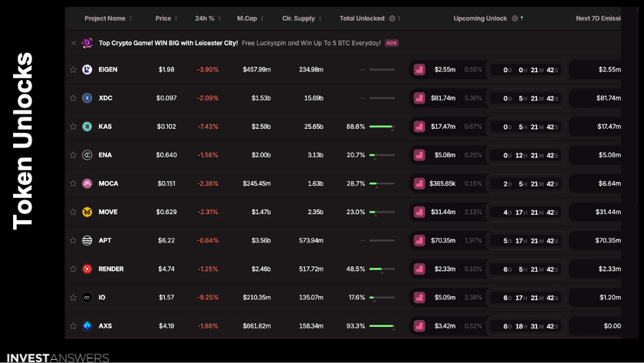
Task: Show Total Unlocked info tooltip icon
Action: click(392, 18)
